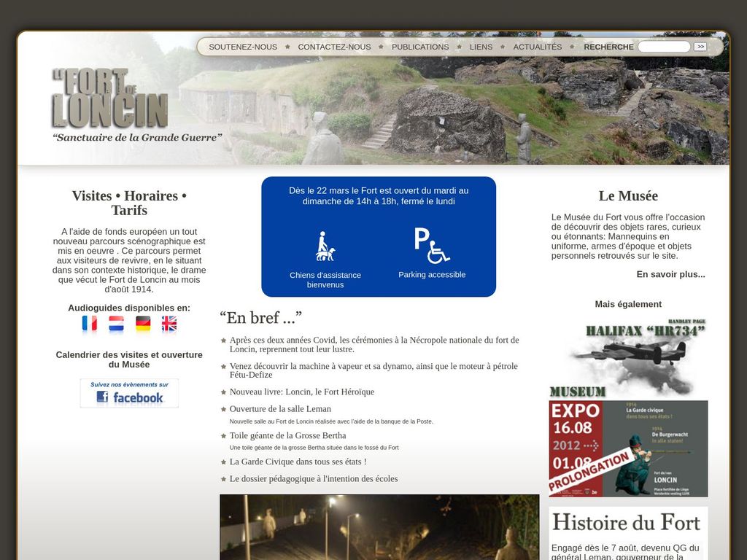Open the machine à vapeur news item
Viewport: 747px width, 560px height.
pyautogui.click(x=373, y=370)
